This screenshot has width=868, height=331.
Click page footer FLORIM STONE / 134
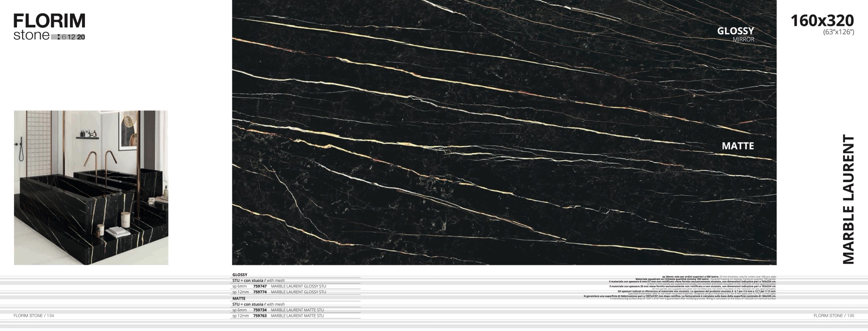point(34,316)
